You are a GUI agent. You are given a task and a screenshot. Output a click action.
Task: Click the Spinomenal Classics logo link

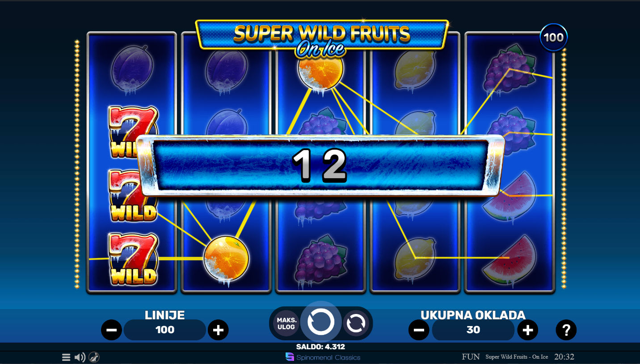point(323,357)
